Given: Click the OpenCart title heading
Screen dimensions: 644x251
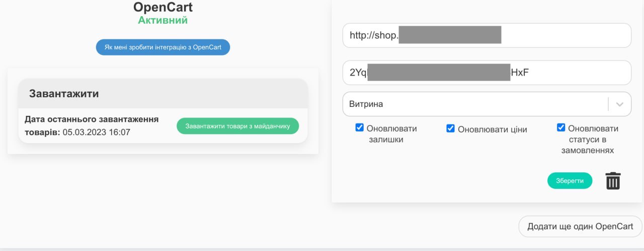Looking at the screenshot, I should tap(163, 7).
